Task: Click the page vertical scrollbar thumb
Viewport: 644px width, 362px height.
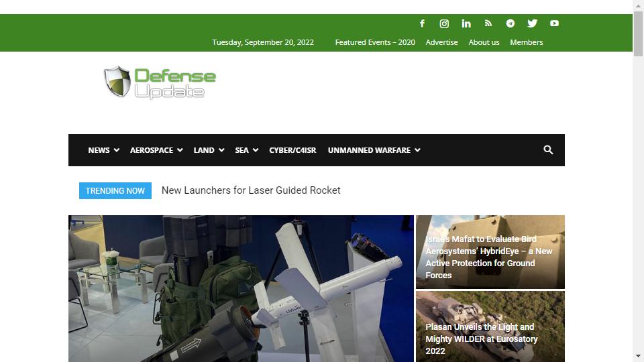Action: (638, 34)
